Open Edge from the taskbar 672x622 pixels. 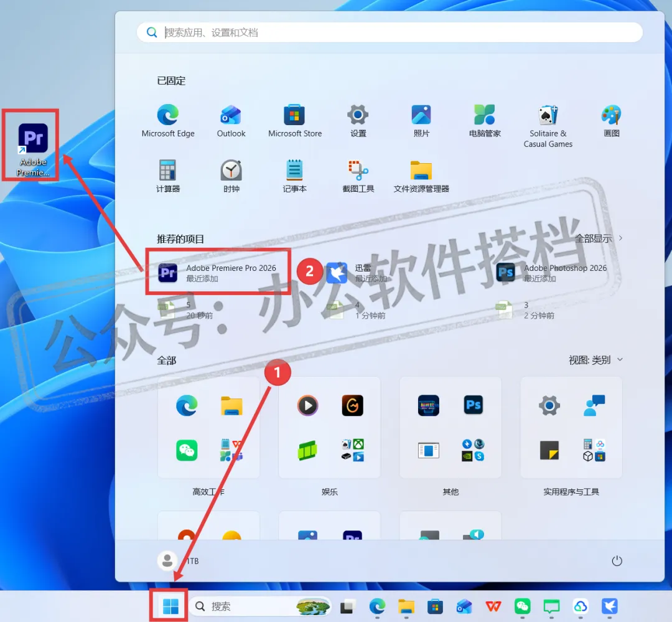pyautogui.click(x=377, y=606)
